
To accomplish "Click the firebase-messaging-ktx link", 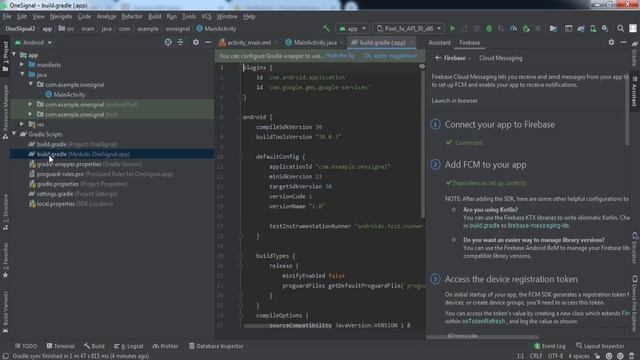I will tap(538, 225).
